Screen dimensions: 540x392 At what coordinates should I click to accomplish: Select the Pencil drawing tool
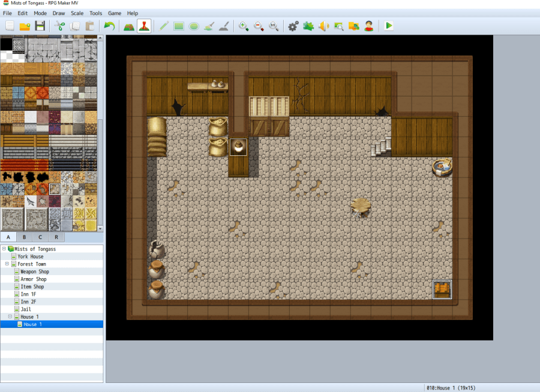[x=163, y=26]
